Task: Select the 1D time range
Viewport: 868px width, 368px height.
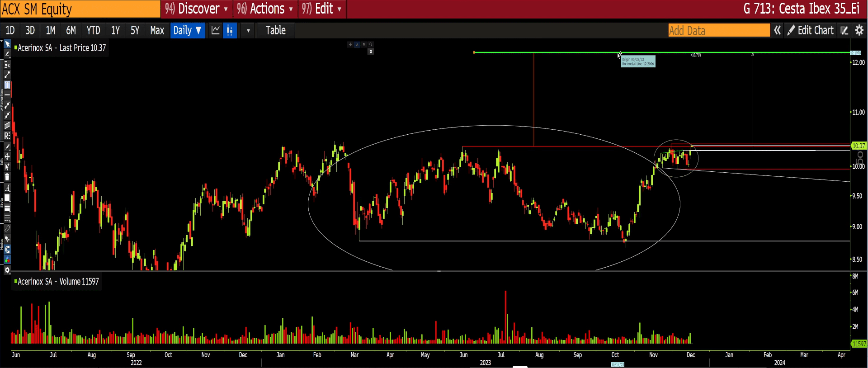Action: coord(10,30)
